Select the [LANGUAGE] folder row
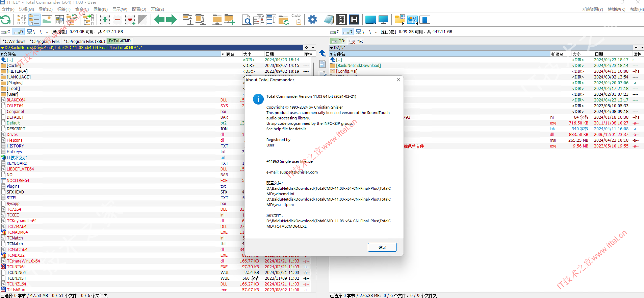 coord(19,77)
